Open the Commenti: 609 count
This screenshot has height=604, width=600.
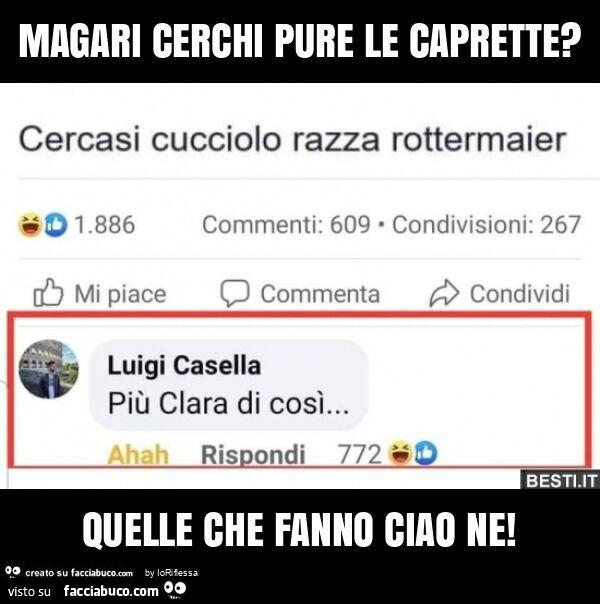[287, 225]
